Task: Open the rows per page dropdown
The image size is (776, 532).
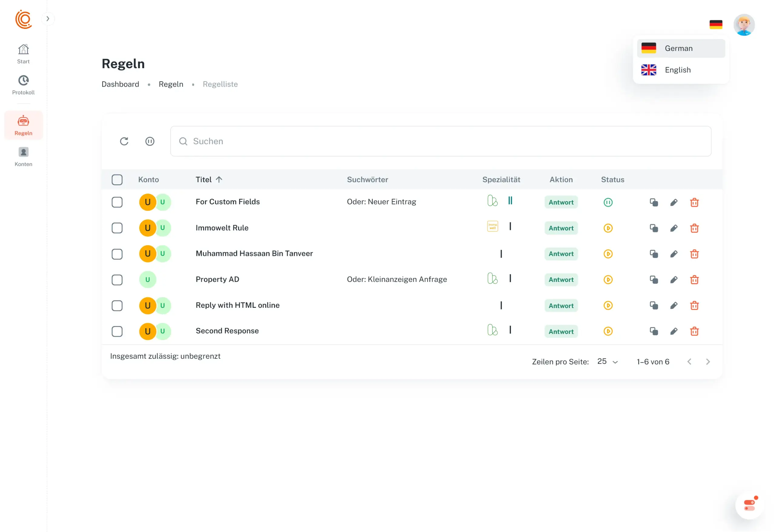Action: 607,362
